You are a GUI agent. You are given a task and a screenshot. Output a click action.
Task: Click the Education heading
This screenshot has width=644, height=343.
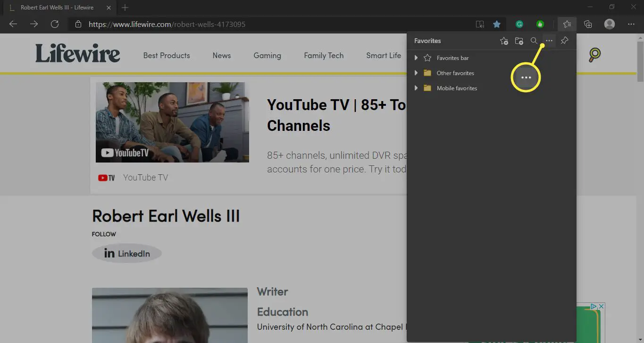[x=283, y=312]
